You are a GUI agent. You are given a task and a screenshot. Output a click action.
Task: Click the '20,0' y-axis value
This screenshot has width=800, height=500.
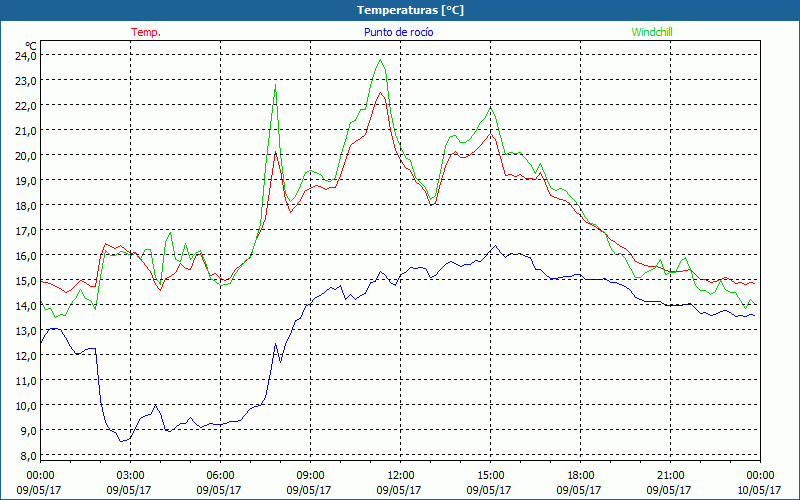[x=26, y=156]
